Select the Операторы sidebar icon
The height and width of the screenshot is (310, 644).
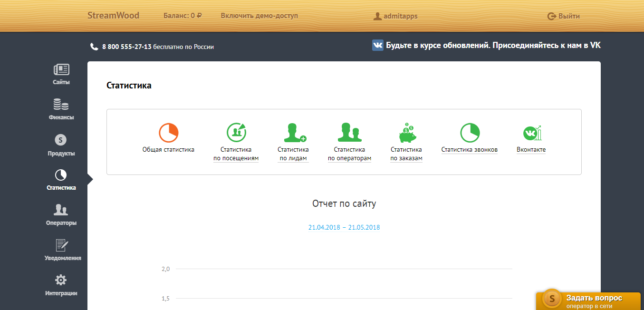[61, 210]
